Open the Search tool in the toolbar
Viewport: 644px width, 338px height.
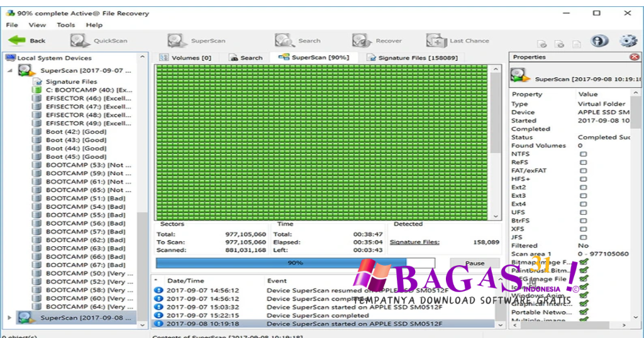click(x=297, y=41)
